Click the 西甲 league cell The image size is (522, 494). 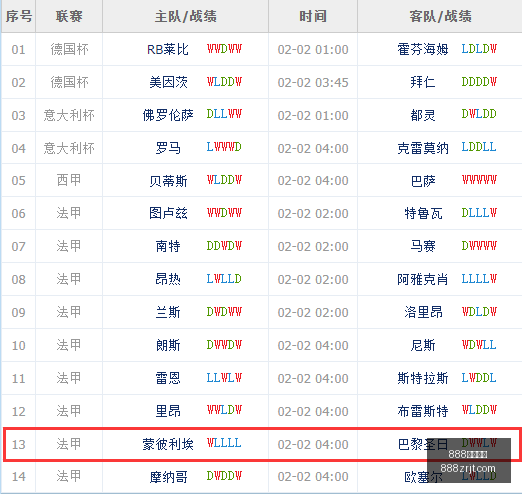(x=69, y=180)
